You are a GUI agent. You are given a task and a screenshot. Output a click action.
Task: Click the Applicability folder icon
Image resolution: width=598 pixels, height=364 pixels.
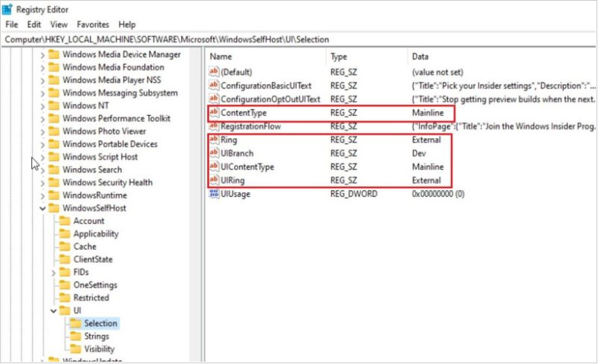pyautogui.click(x=65, y=233)
